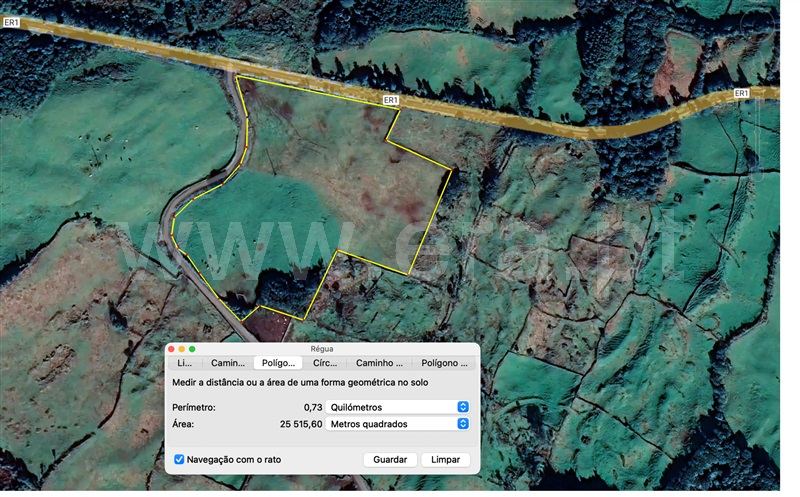Open the Polígono ... 3D tab
800x497 pixels.
click(445, 364)
